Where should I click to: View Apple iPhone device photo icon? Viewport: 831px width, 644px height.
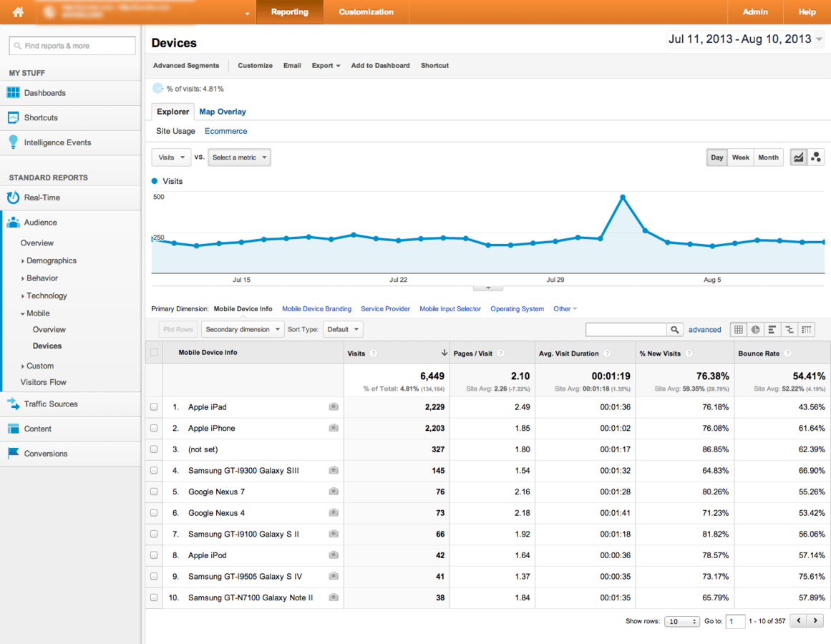pos(334,428)
